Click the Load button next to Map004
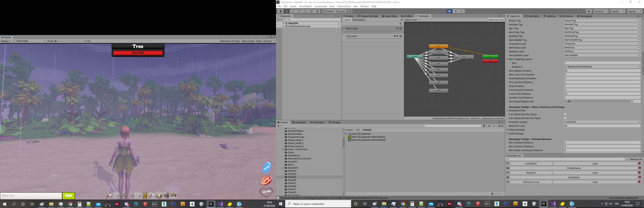 click(x=595, y=173)
